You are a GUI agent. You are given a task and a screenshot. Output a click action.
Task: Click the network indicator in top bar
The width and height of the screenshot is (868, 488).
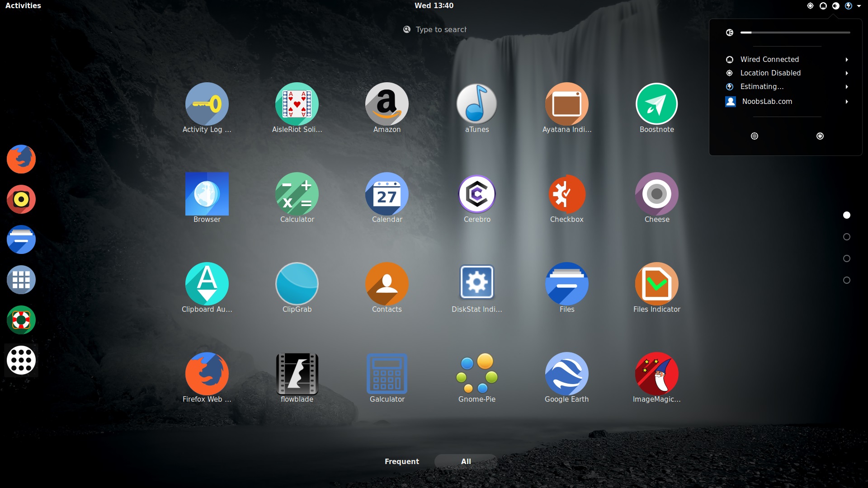pyautogui.click(x=823, y=6)
